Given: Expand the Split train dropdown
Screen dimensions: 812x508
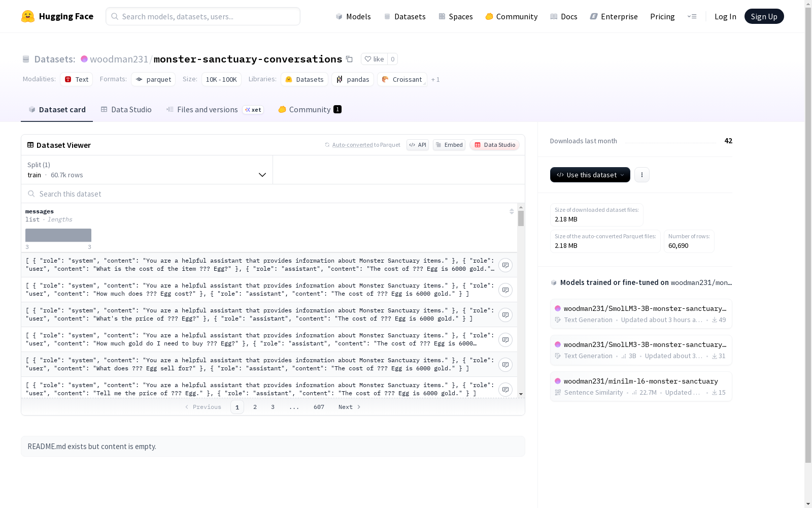Looking at the screenshot, I should [147, 170].
